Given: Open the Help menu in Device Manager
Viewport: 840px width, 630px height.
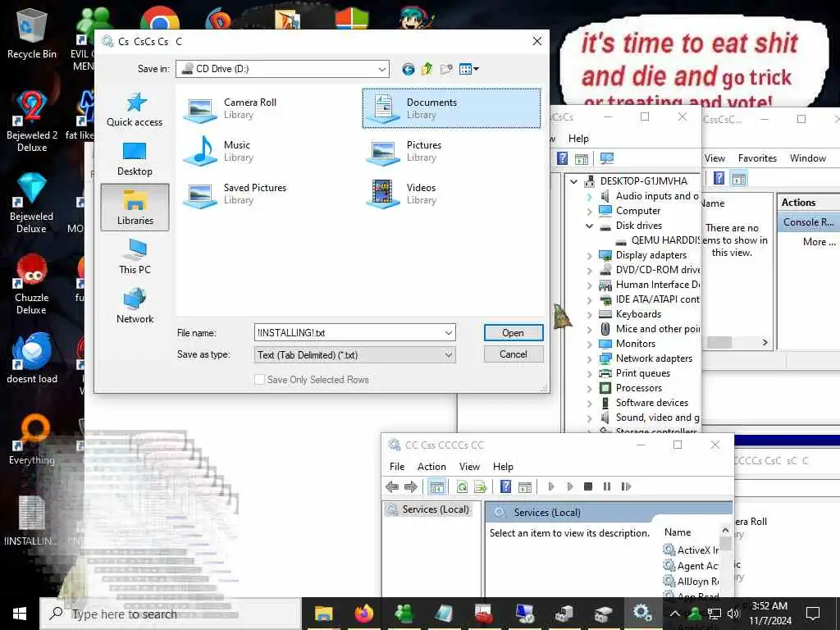Looking at the screenshot, I should click(x=578, y=138).
